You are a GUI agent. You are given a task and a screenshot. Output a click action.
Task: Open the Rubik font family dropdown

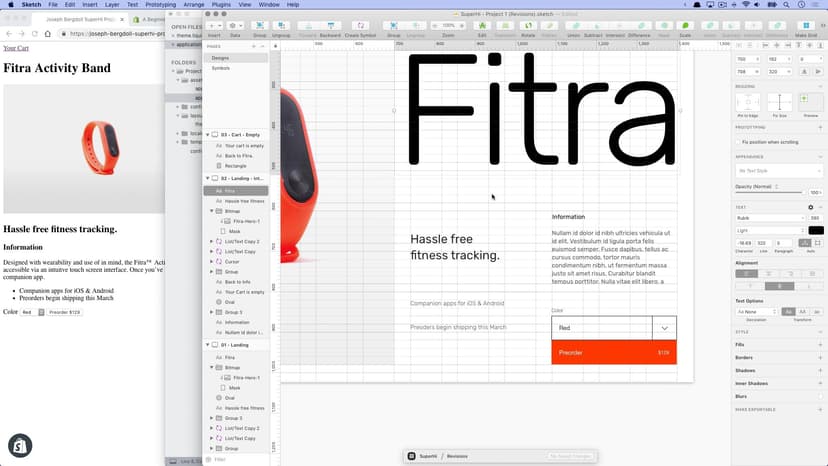(770, 218)
